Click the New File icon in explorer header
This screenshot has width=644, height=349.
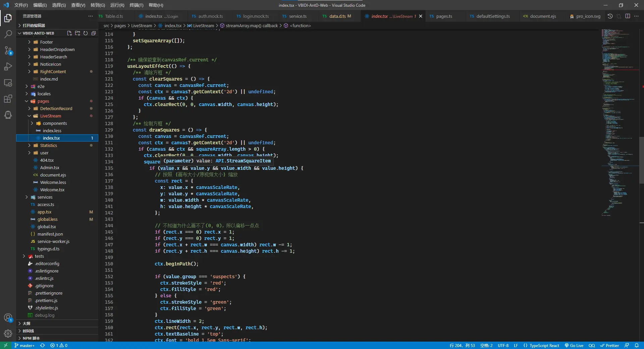69,33
